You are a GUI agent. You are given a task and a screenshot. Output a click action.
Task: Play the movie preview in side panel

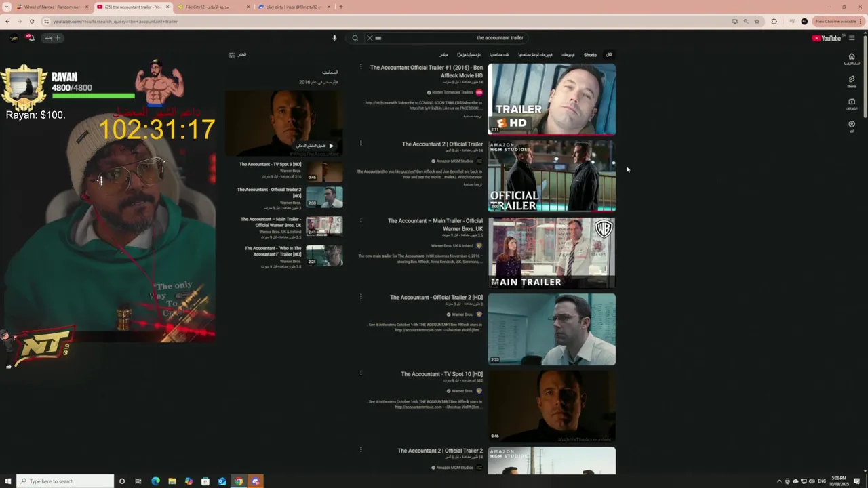[x=316, y=146]
